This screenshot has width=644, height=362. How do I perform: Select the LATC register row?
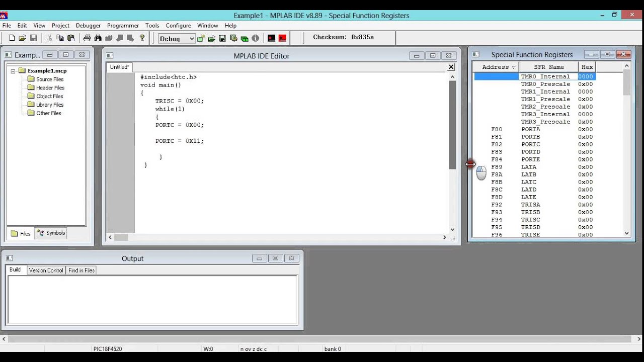point(535,182)
